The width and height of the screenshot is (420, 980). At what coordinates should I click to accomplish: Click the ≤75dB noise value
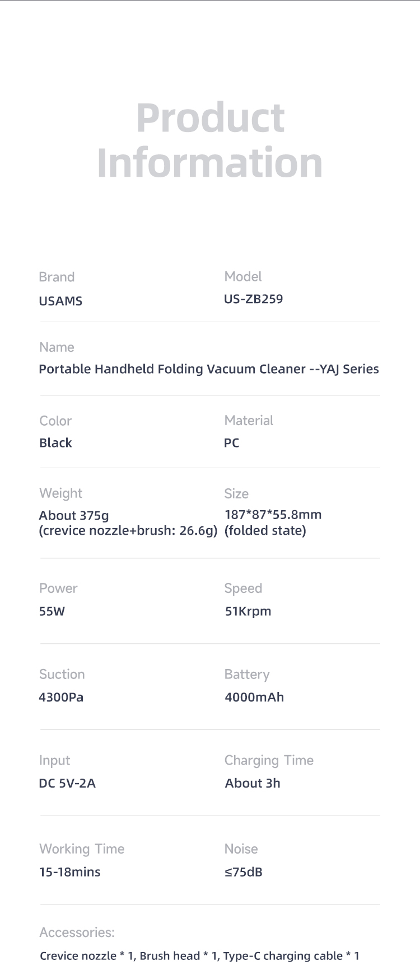[x=244, y=871]
